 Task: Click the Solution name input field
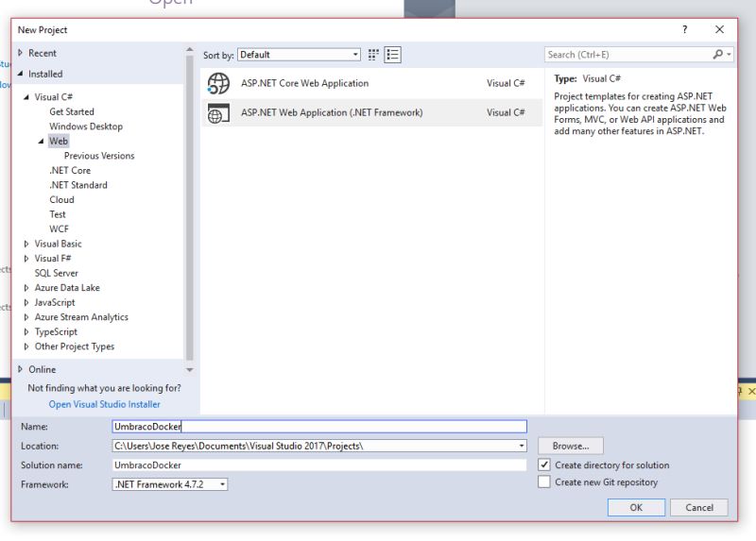pos(319,465)
